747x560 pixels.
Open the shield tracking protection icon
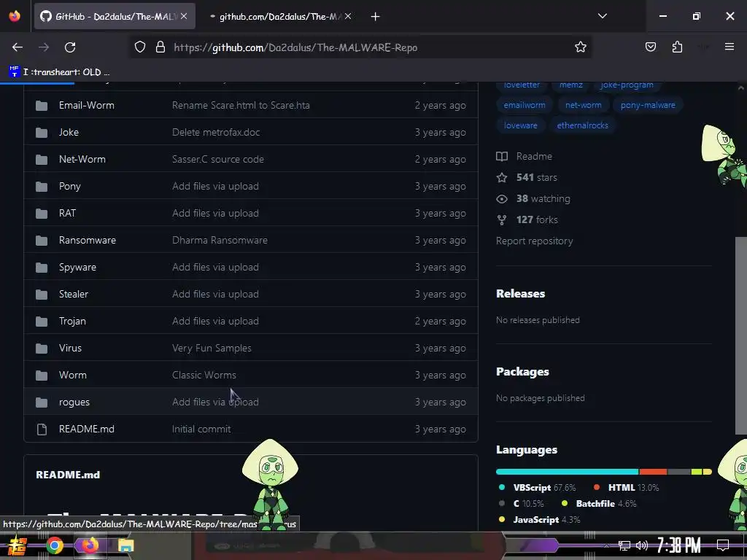139,47
